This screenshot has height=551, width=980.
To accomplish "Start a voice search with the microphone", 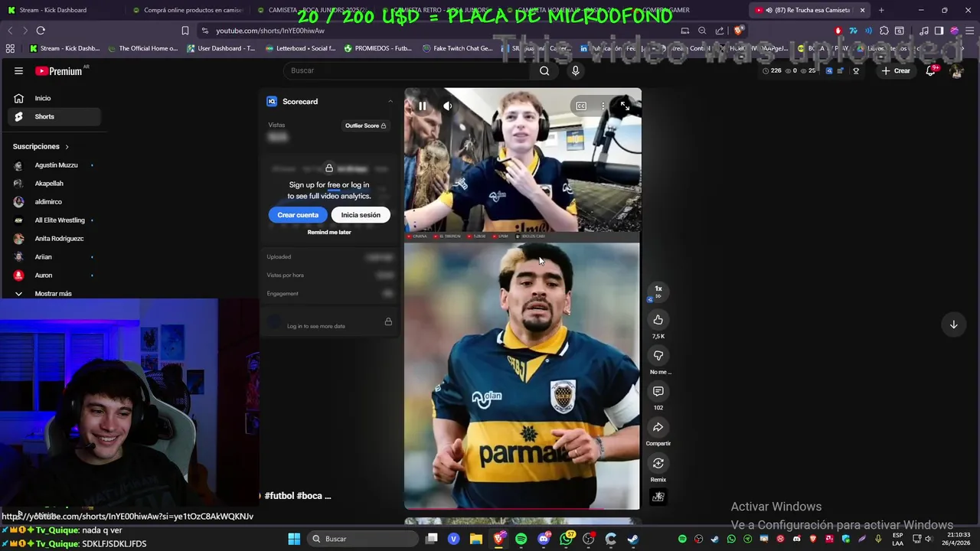I will coord(576,70).
